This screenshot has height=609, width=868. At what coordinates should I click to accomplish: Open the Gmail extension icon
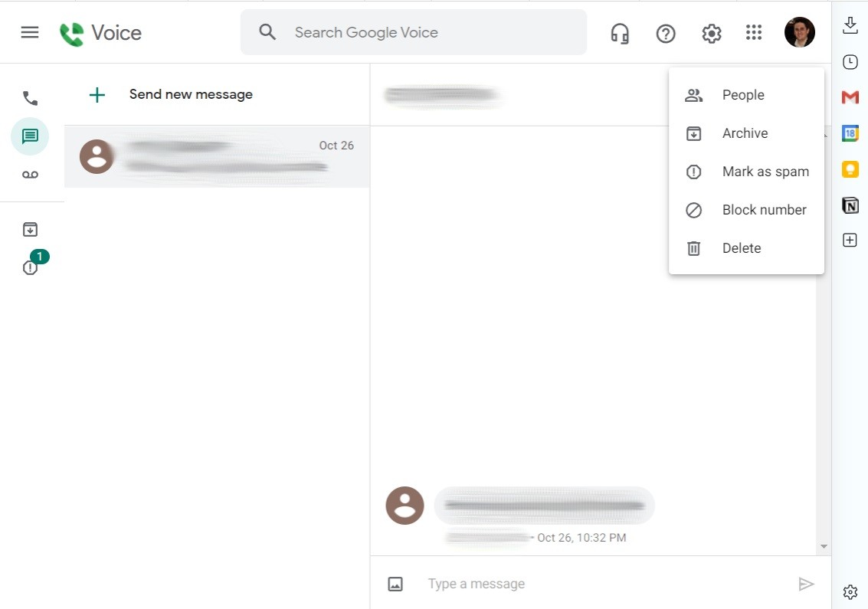(x=850, y=97)
